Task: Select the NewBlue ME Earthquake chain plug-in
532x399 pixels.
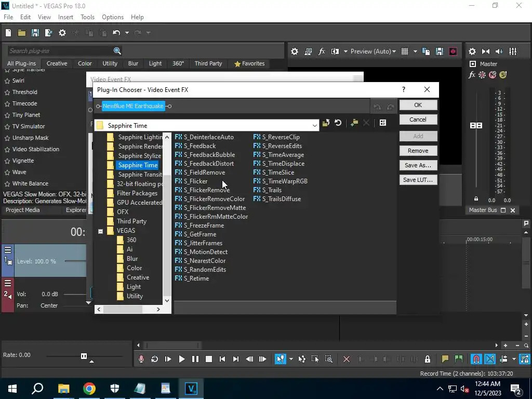Action: coord(133,106)
